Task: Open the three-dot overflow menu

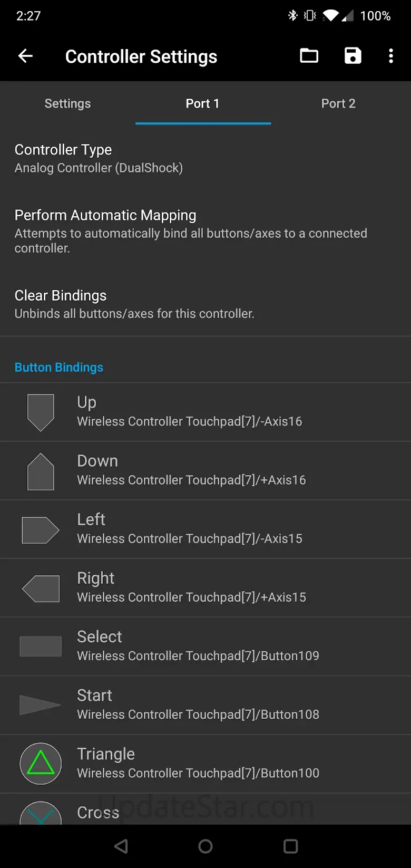Action: (390, 56)
